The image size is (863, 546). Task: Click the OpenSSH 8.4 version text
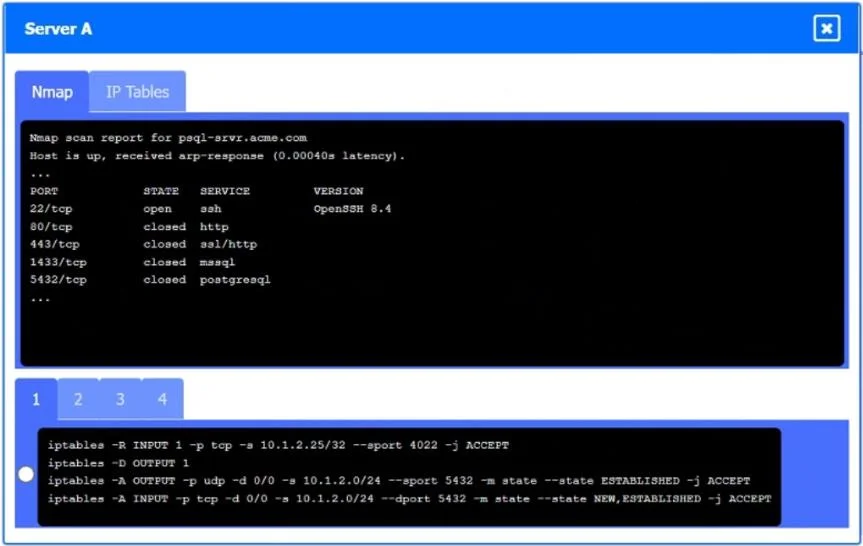(352, 209)
